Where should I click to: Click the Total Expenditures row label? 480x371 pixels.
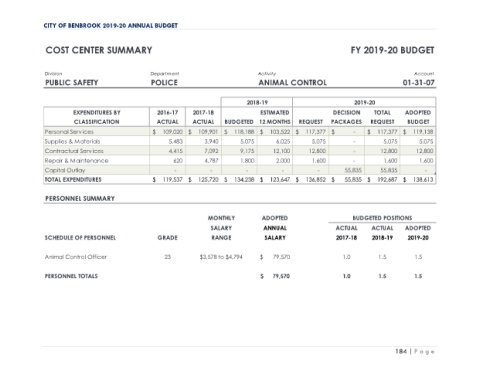tap(73, 180)
